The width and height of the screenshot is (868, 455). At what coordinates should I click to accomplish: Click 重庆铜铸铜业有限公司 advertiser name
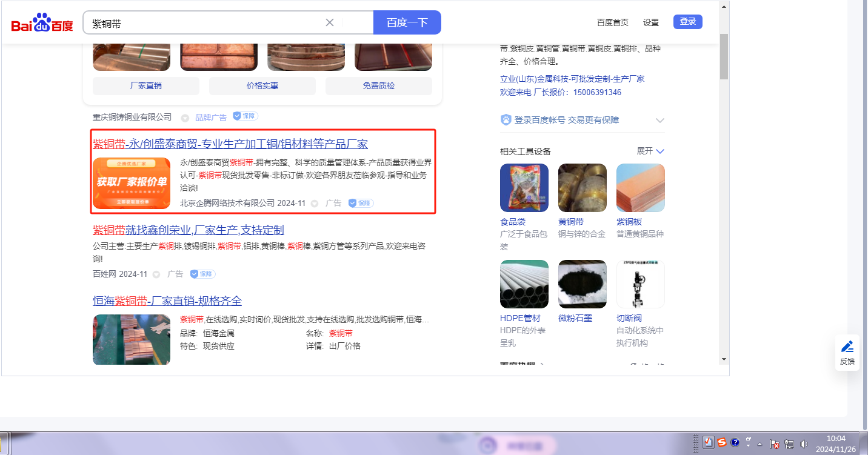132,117
